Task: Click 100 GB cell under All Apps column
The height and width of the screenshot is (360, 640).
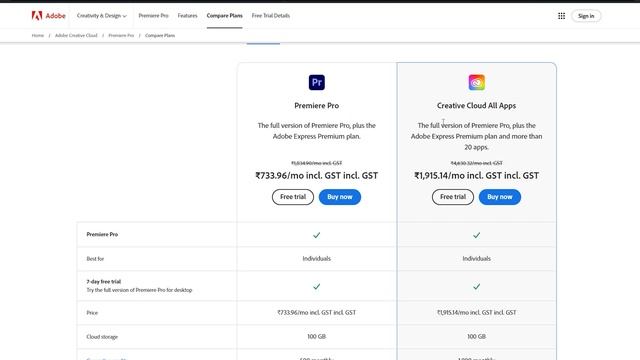Action: pos(476,337)
